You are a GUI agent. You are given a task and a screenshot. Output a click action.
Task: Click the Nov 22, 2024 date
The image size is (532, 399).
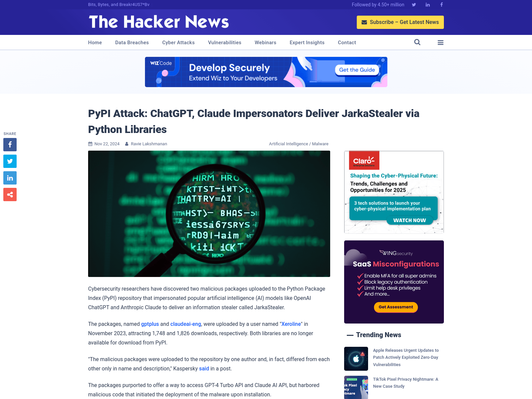pyautogui.click(x=107, y=144)
